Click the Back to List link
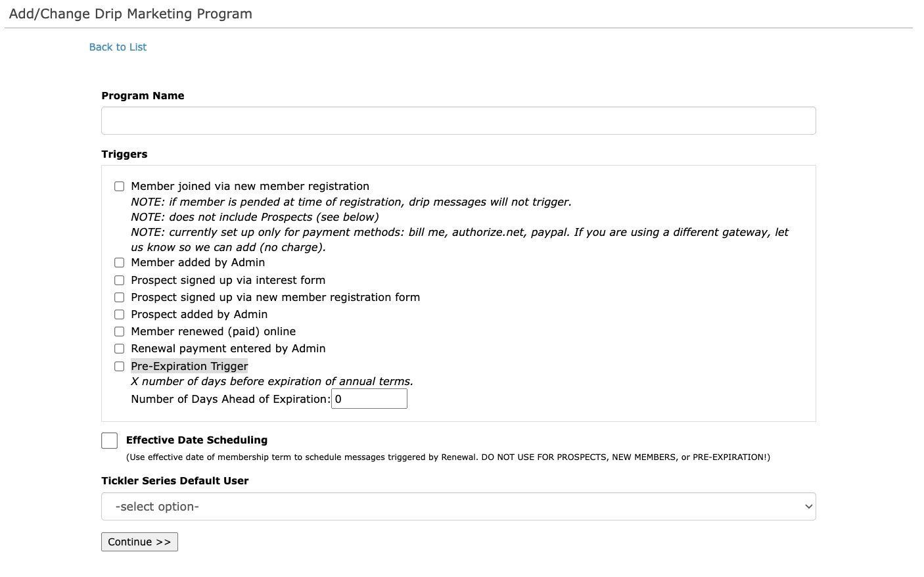This screenshot has width=924, height=577. (x=118, y=47)
